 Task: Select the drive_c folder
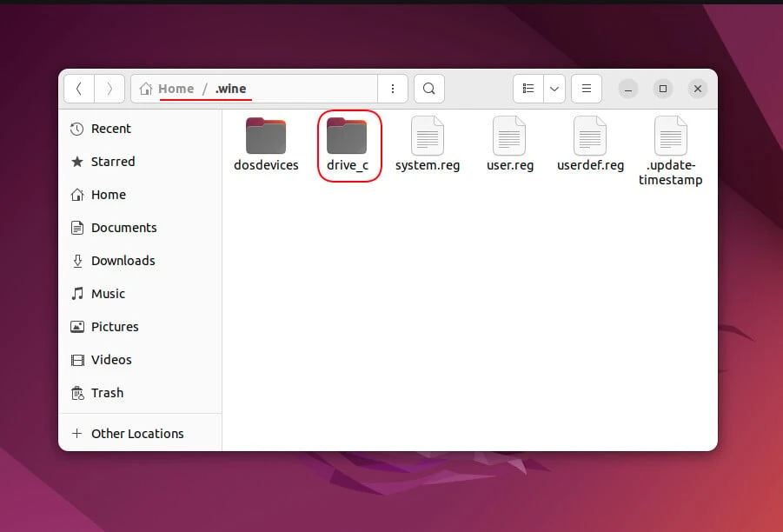(x=348, y=144)
